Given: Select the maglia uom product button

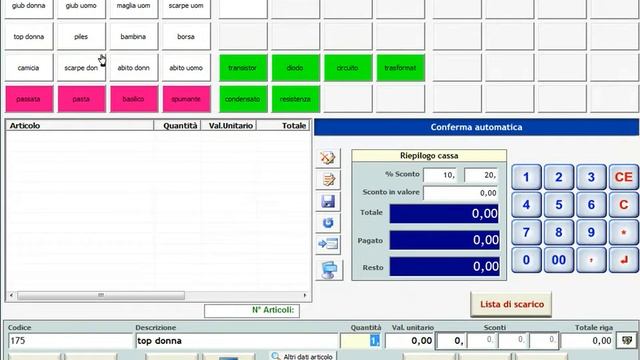Looking at the screenshot, I should point(133,8).
